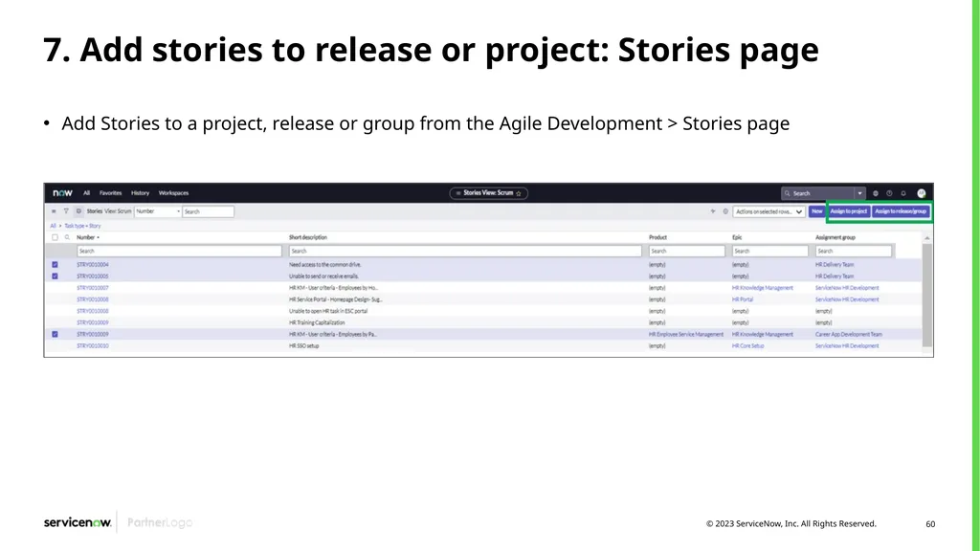Click the Short description column header
This screenshot has height=551, width=980.
pos(308,237)
